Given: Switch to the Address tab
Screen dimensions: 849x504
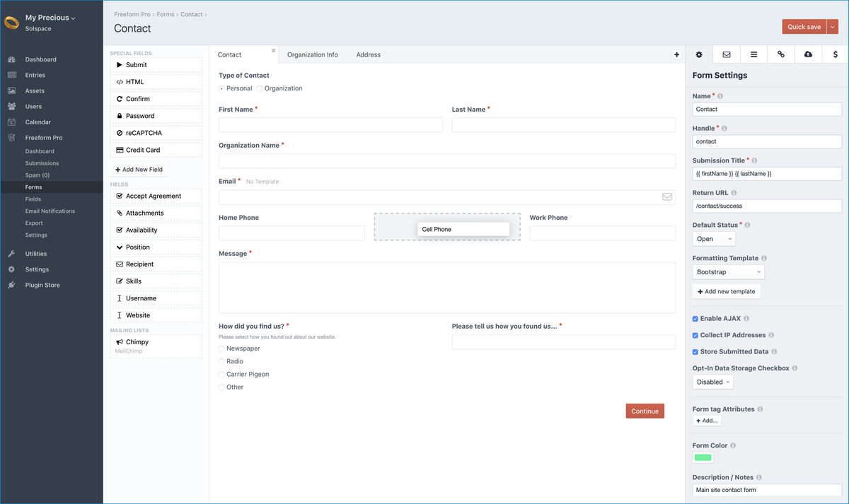Looking at the screenshot, I should click(x=369, y=54).
